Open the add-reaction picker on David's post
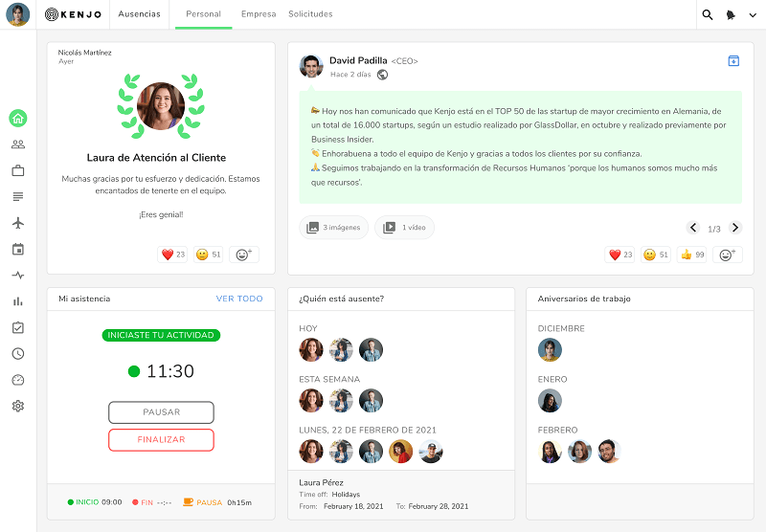The height and width of the screenshot is (532, 766). point(727,255)
